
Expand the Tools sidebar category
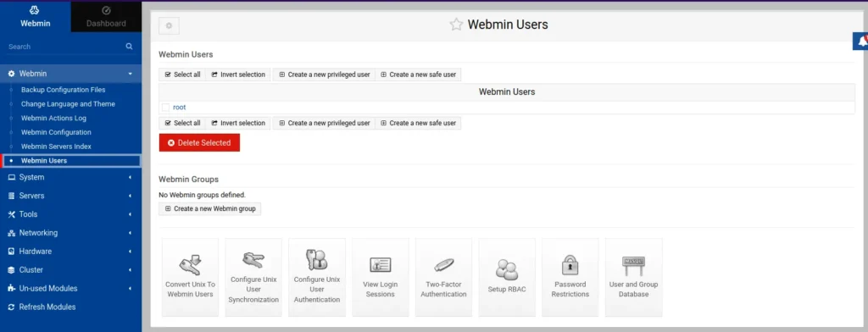(71, 214)
